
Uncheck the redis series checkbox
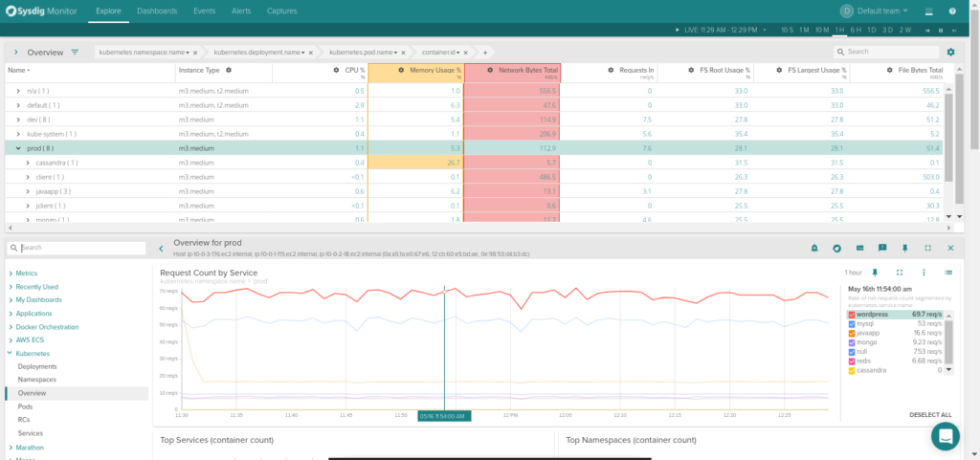click(x=851, y=361)
